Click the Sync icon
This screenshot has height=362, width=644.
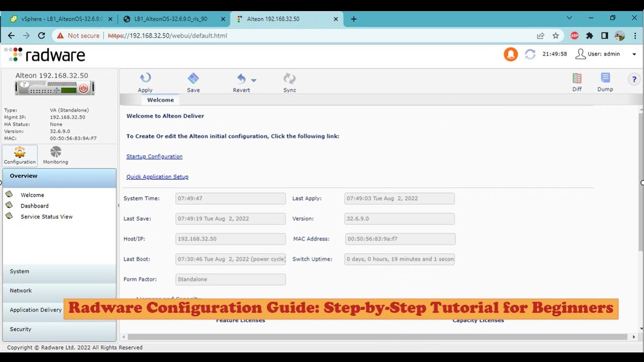click(x=289, y=78)
